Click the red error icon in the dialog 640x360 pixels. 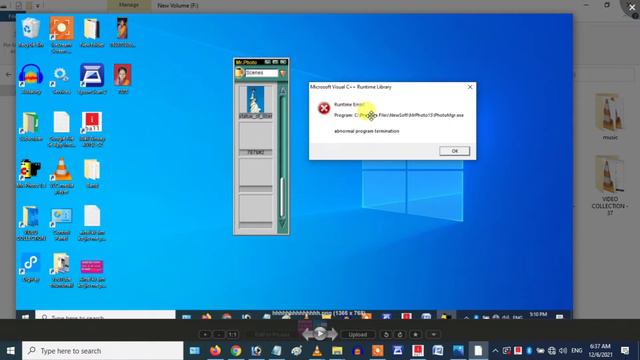click(324, 108)
